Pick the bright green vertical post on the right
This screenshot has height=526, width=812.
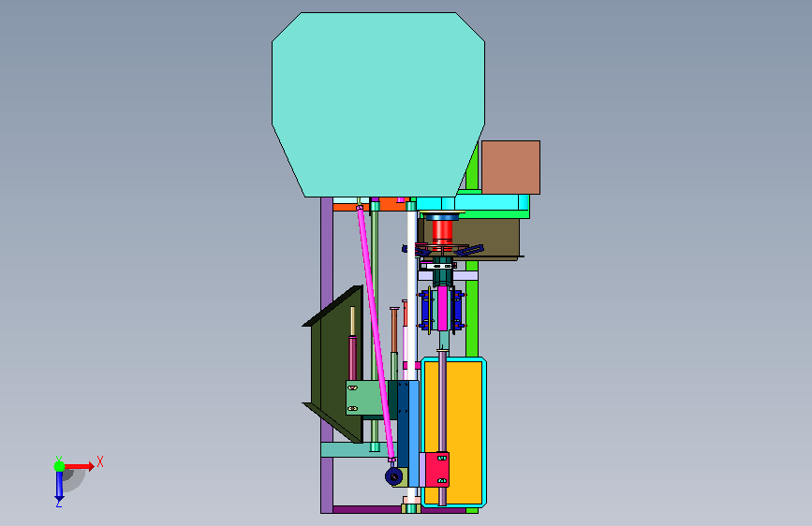(471, 311)
